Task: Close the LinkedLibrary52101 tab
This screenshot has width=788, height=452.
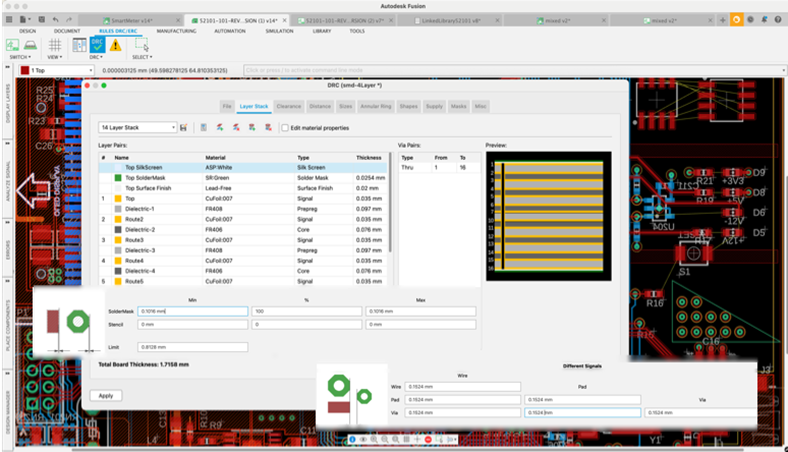Action: click(x=497, y=21)
